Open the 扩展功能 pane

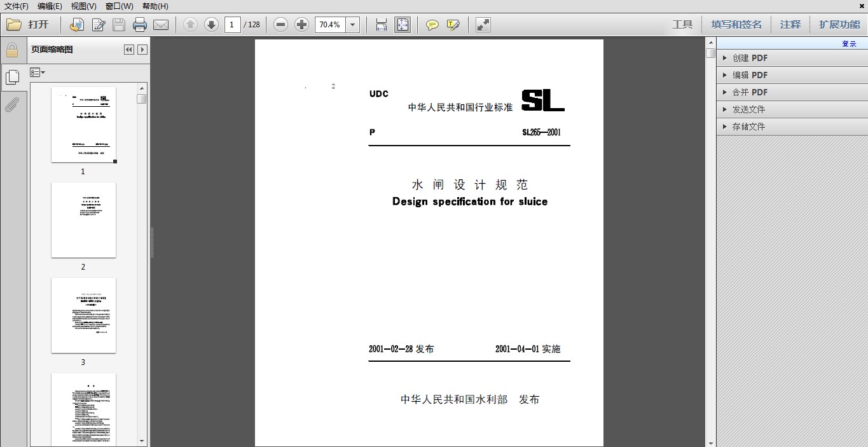[x=839, y=25]
